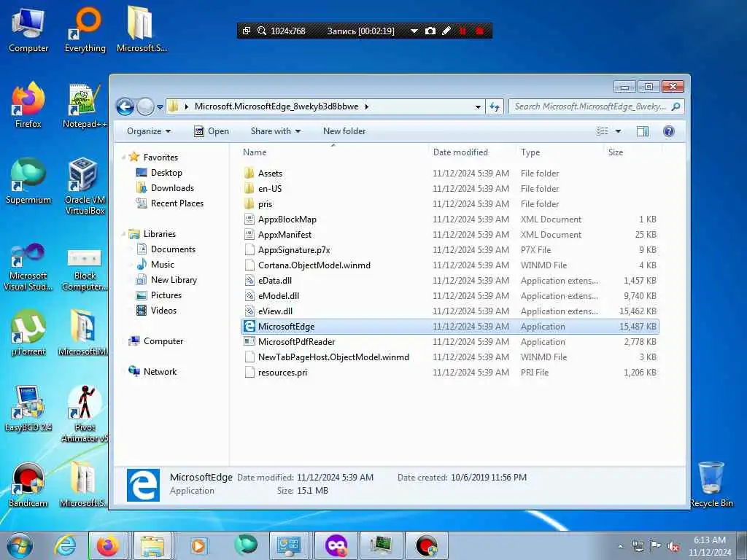The image size is (747, 560).
Task: Click the recorder pencil draw icon
Action: [446, 31]
